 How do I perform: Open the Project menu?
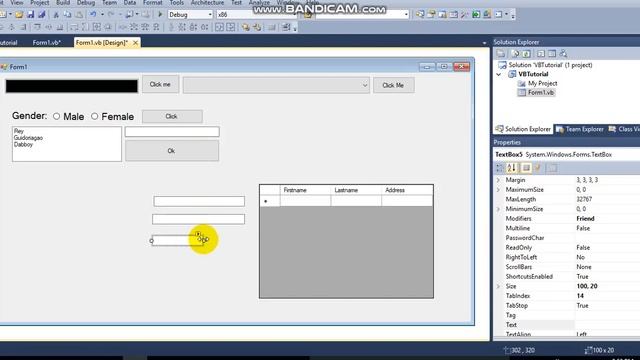pos(40,2)
